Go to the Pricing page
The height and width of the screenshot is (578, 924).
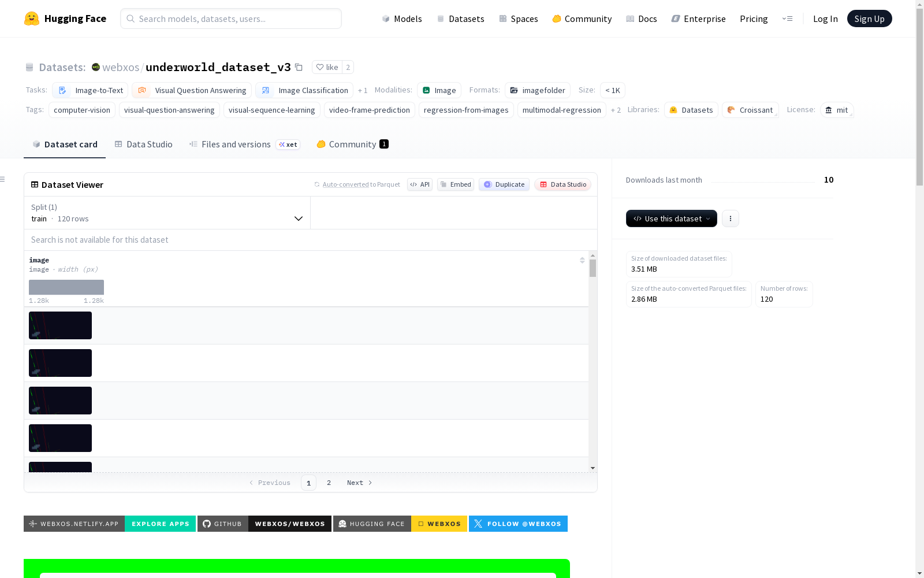[x=754, y=18]
